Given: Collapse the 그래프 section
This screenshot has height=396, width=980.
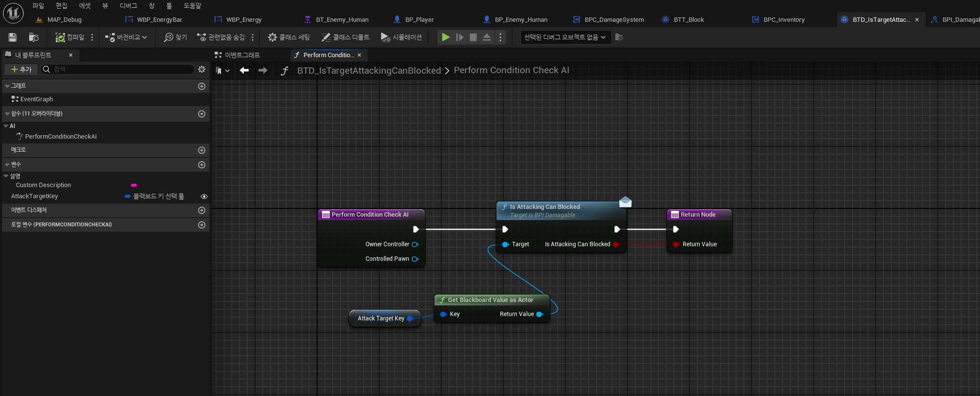Looking at the screenshot, I should click(7, 86).
